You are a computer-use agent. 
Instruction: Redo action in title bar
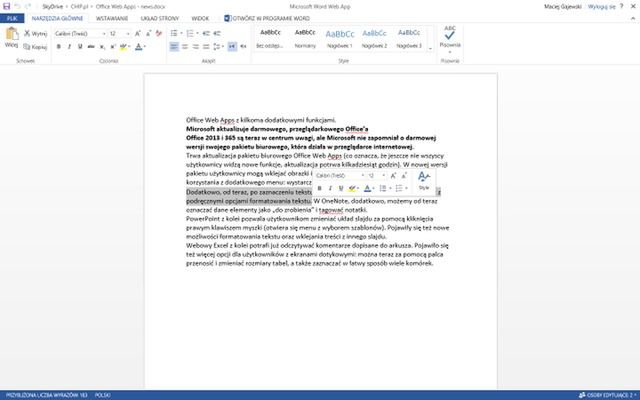pyautogui.click(x=28, y=7)
